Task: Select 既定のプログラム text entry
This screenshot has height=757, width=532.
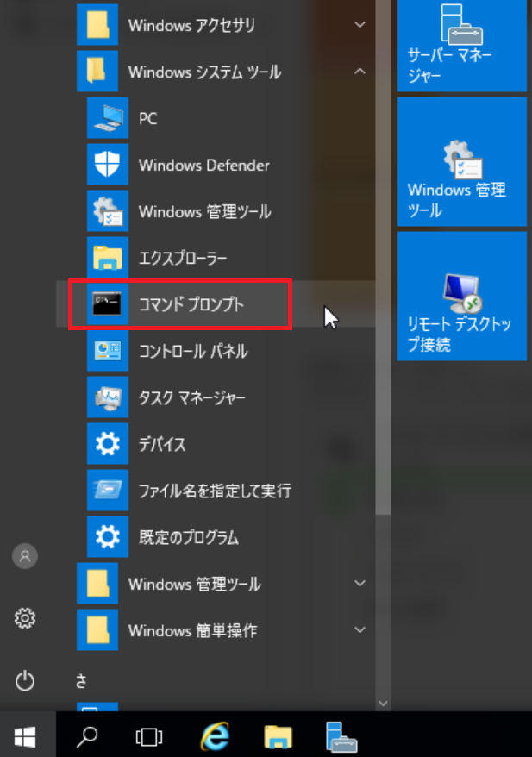Action: pyautogui.click(x=189, y=537)
